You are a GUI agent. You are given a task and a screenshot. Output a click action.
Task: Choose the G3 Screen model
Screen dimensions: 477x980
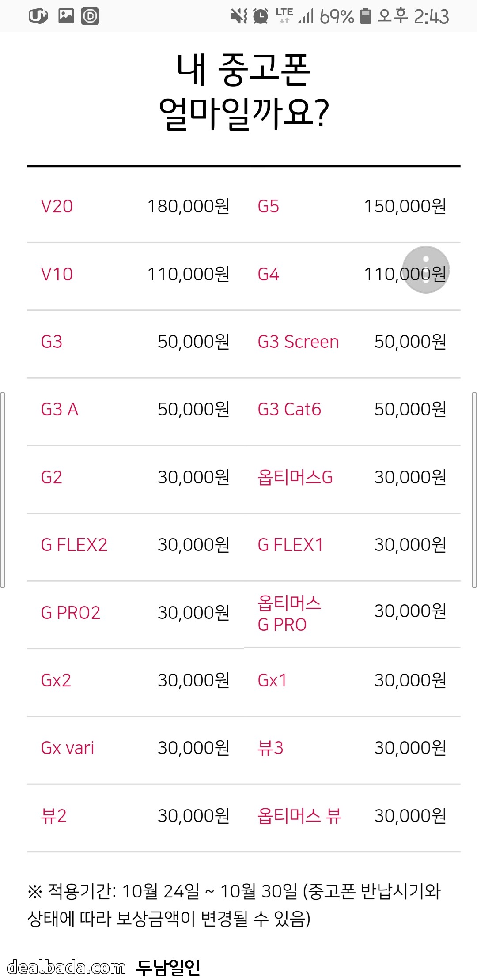(x=298, y=342)
